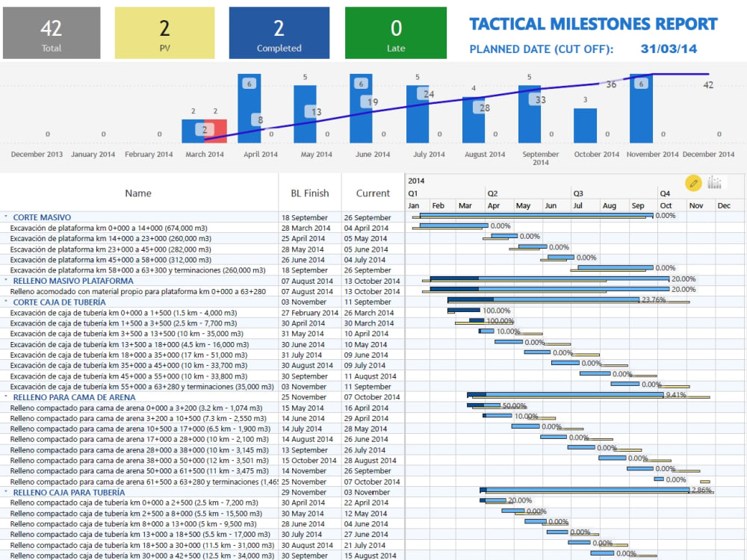
Task: Collapse the RELLENO PARA CAMA DE ARENA group
Action: [x=6, y=396]
